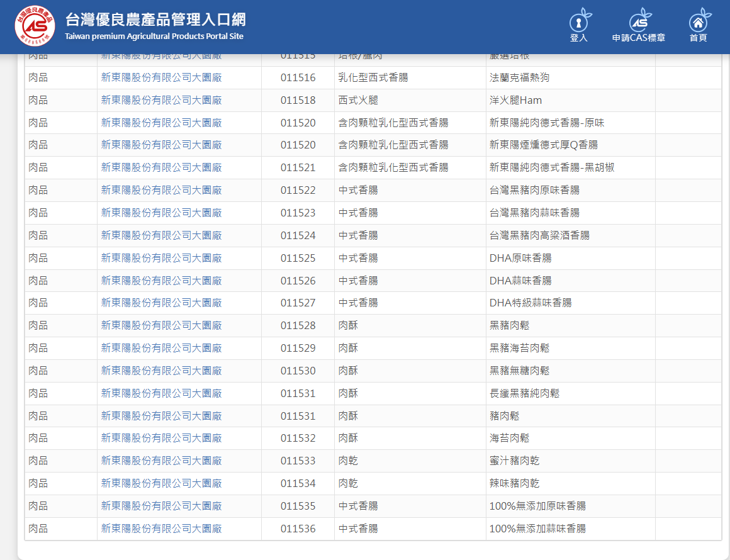This screenshot has width=730, height=560.
Task: Open company link for 100%無添加原味香腸
Action: (x=162, y=506)
